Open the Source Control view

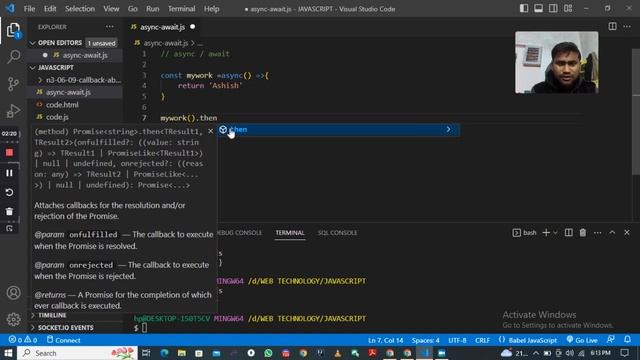pos(13,84)
